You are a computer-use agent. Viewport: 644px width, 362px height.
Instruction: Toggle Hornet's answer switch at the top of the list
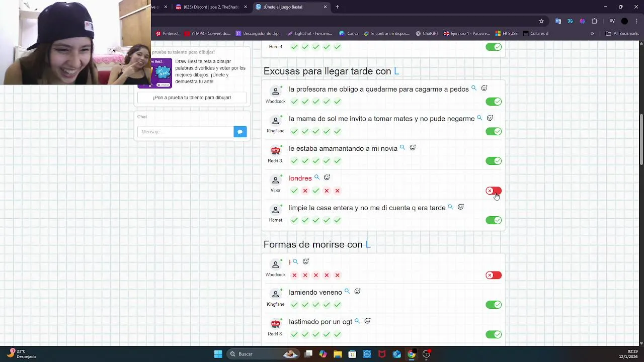pos(494,47)
